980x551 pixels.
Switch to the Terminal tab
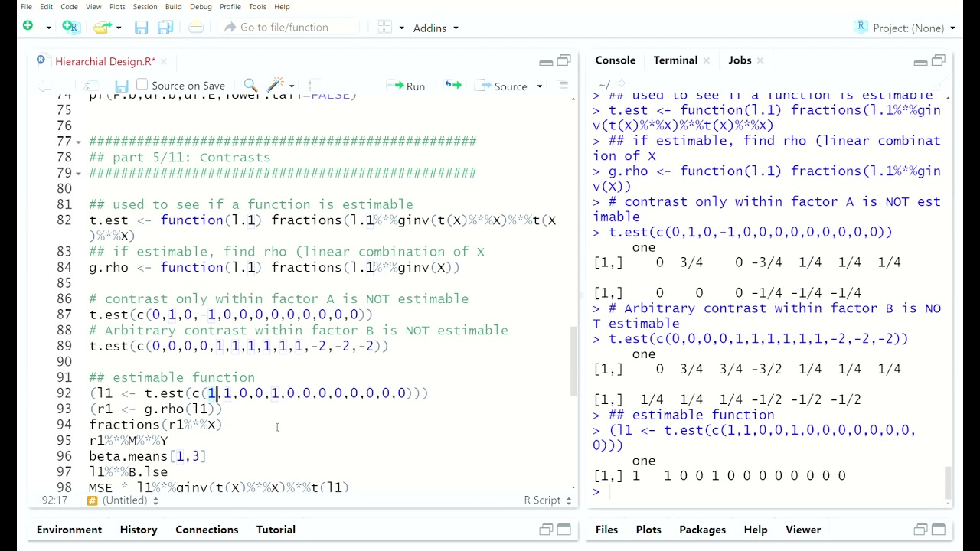point(675,60)
